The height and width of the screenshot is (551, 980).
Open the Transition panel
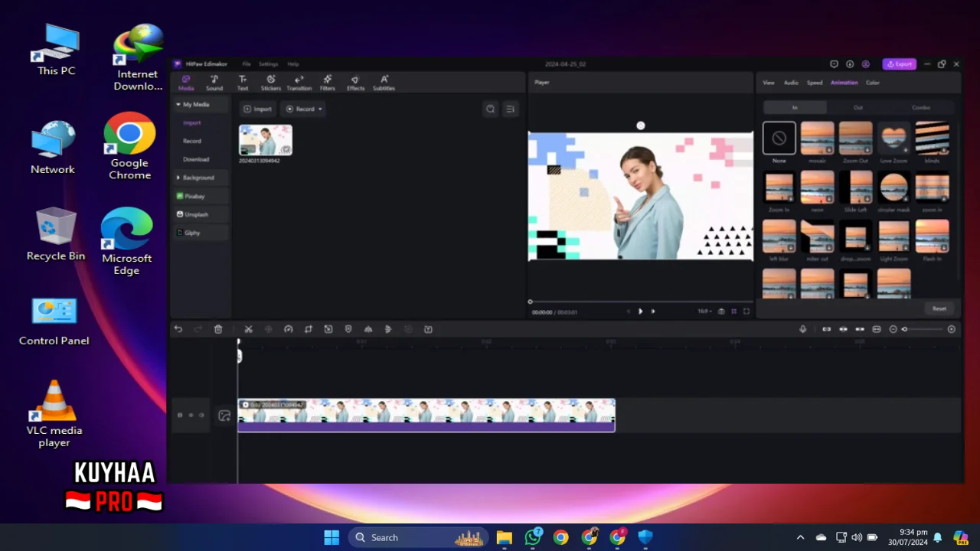click(x=299, y=83)
